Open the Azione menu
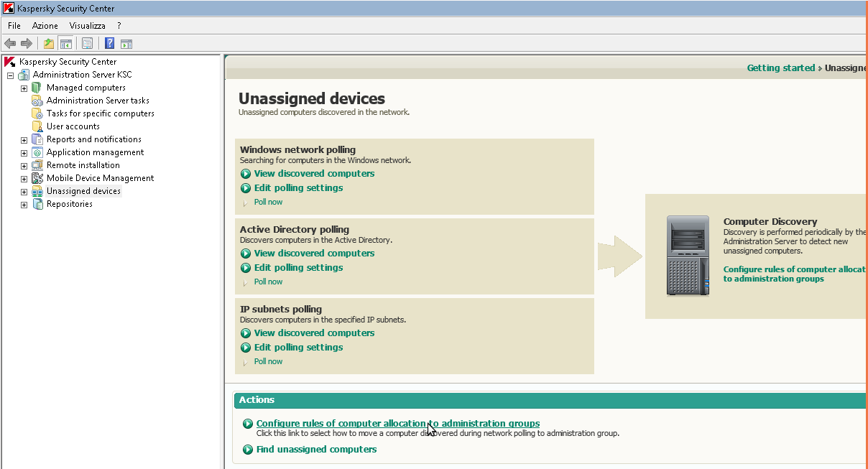This screenshot has width=868, height=469. (45, 26)
